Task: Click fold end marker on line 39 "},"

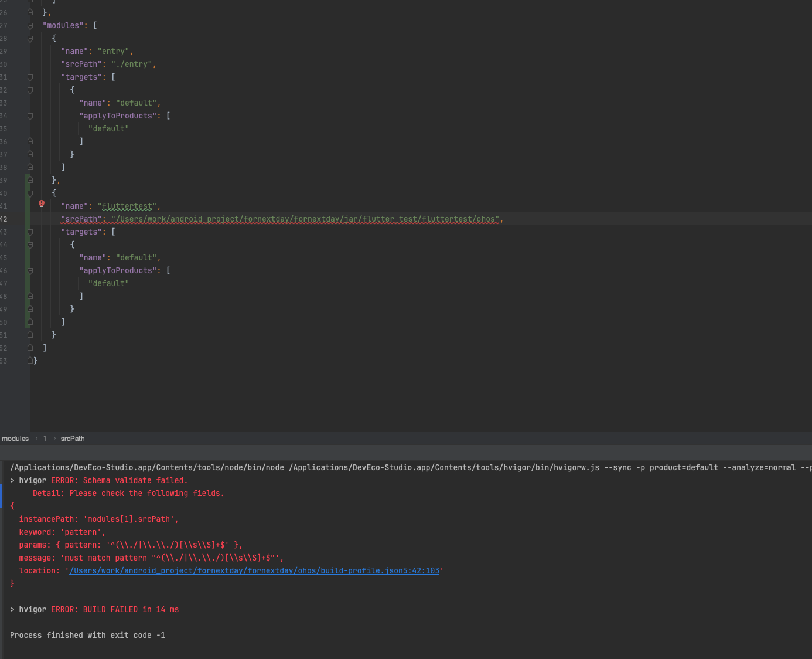Action: 30,180
